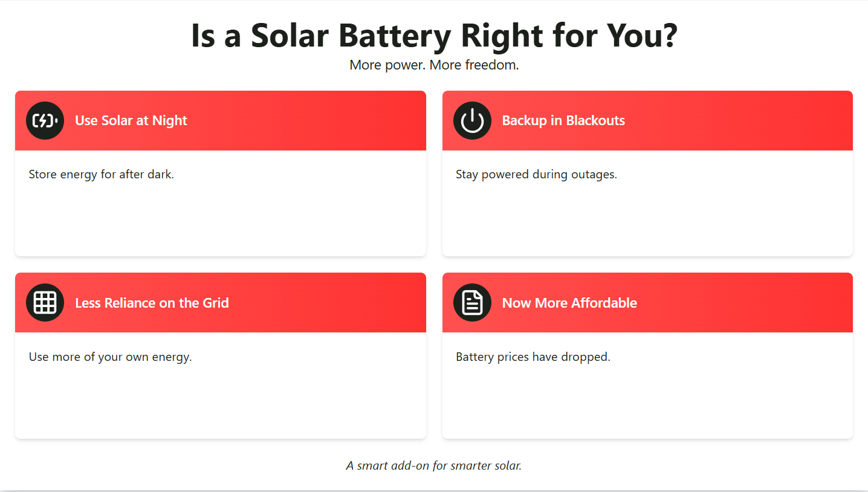
Task: Open the Use Solar at Night header
Action: 131,121
